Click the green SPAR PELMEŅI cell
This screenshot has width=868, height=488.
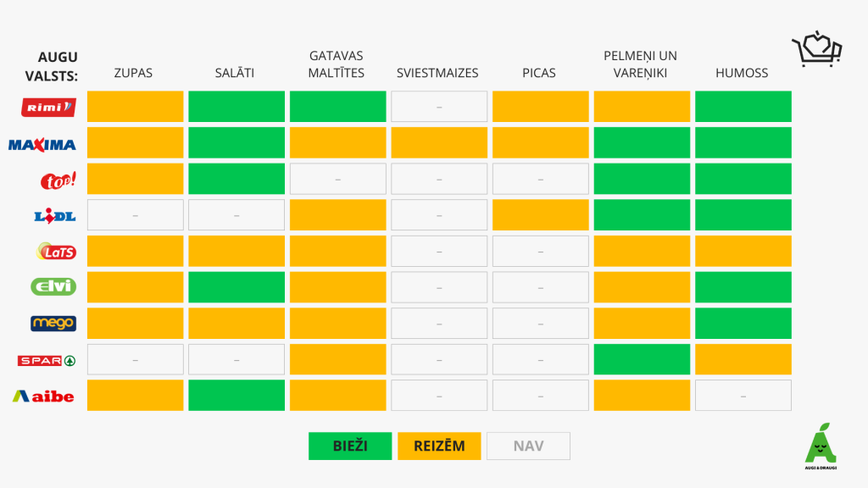[x=642, y=360]
